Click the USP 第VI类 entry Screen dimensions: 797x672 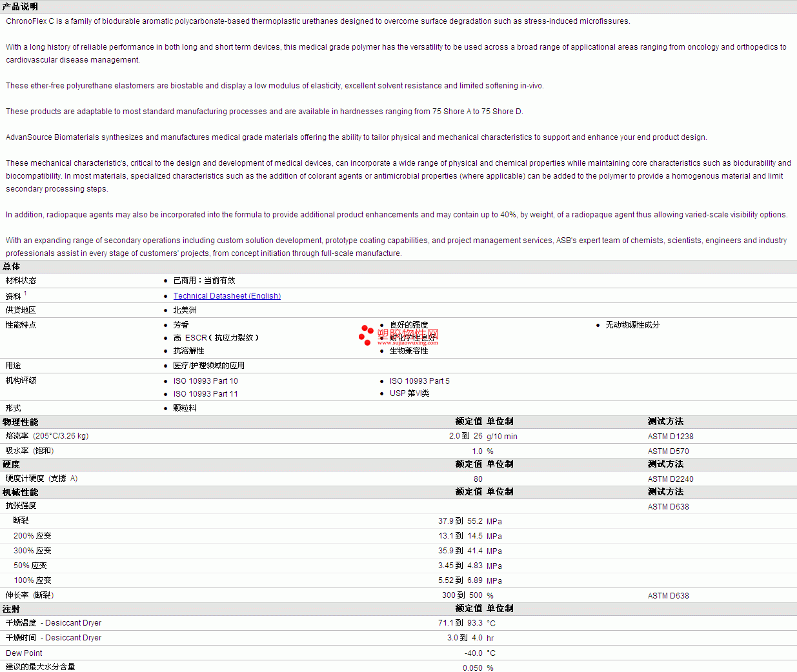coord(410,393)
